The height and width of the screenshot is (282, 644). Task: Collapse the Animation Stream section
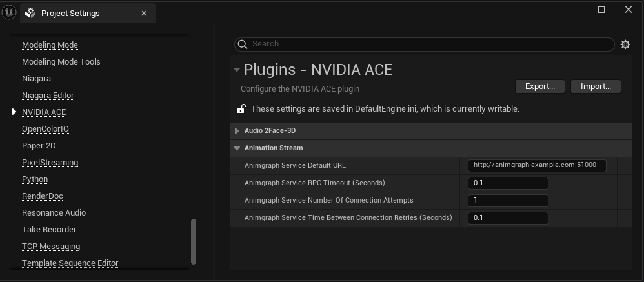[x=237, y=148]
